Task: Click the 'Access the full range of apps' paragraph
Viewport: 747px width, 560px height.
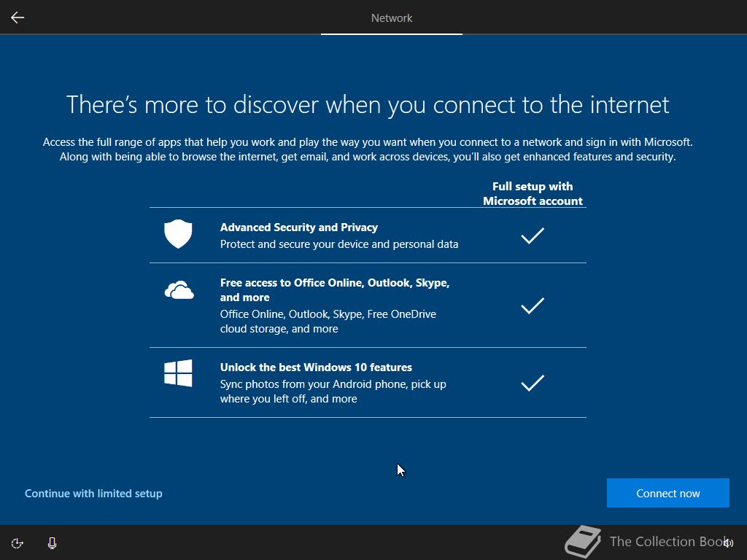Action: (x=368, y=149)
